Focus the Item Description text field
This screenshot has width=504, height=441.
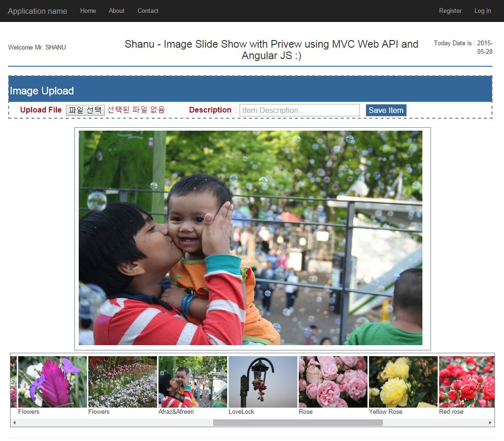pos(299,110)
